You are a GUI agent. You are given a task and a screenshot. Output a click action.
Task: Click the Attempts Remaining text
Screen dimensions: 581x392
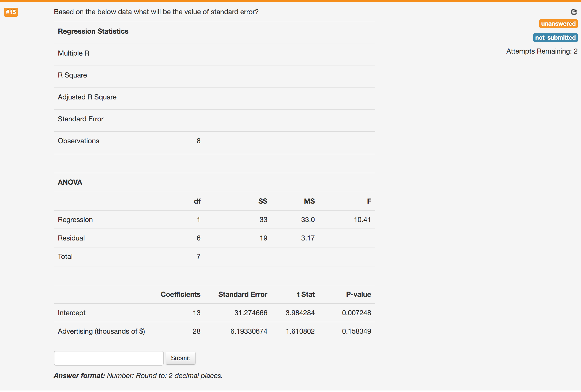point(542,51)
